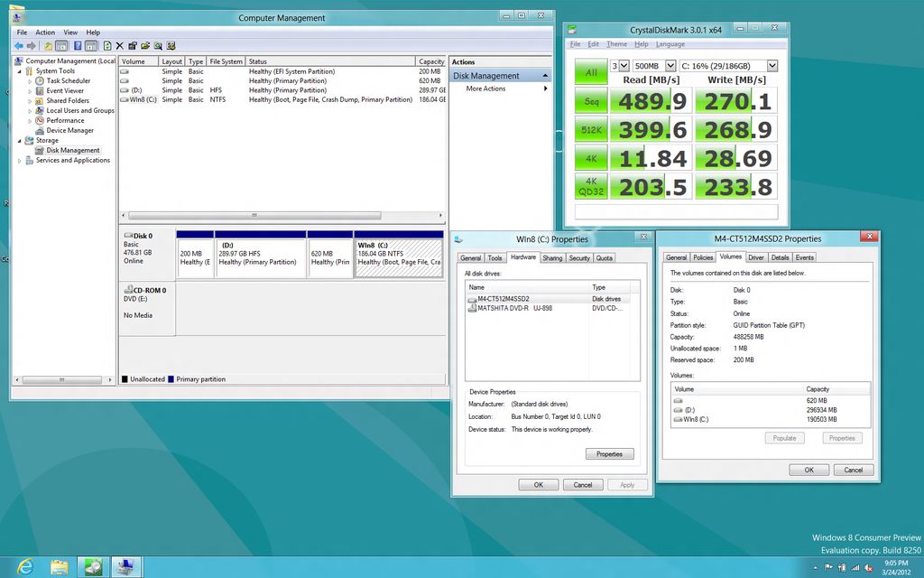Click the Up one level folder icon
Viewport: 924px width, 578px height.
[x=48, y=45]
